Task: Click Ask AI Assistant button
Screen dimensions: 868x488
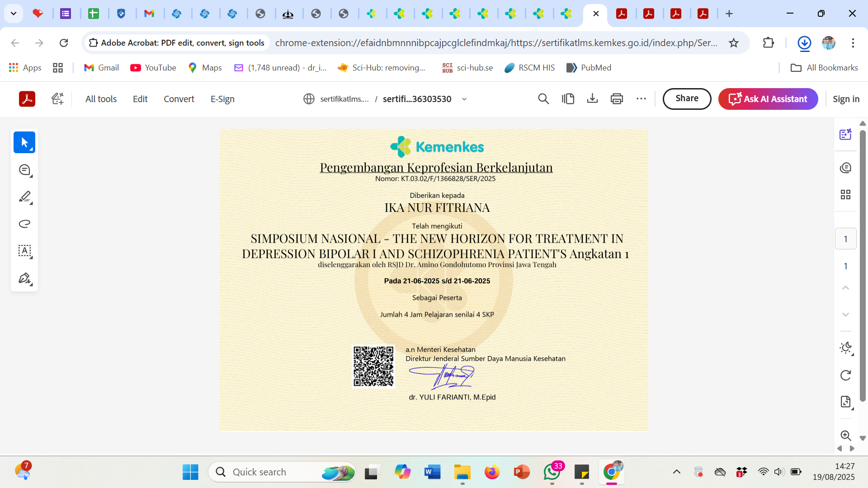Action: click(768, 99)
